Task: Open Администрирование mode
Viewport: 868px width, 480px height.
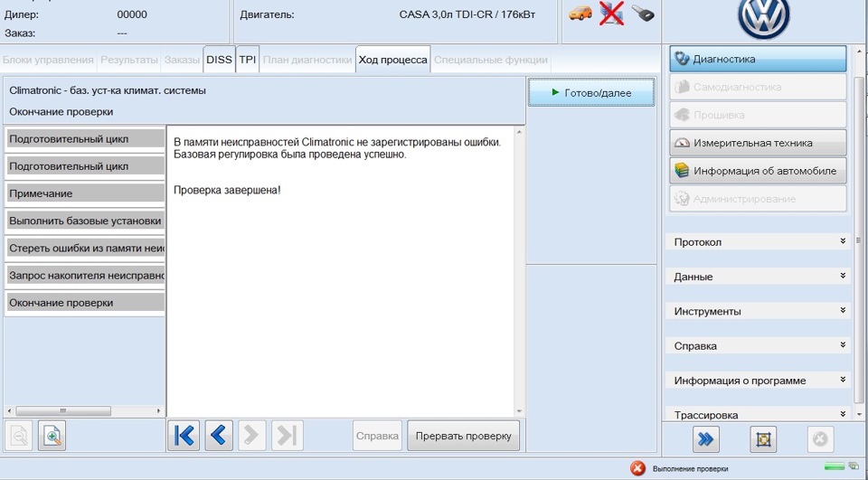Action: 758,199
